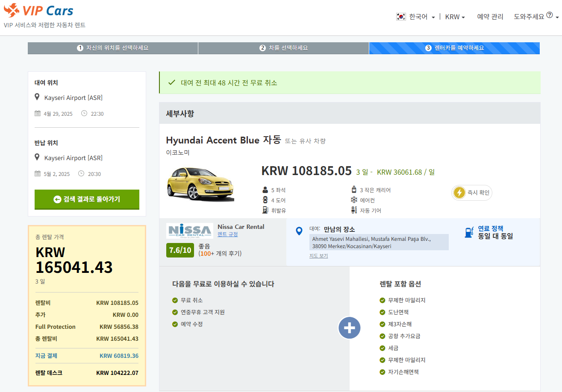Click the 7.6/10 rating badge
The image size is (562, 392).
point(180,250)
